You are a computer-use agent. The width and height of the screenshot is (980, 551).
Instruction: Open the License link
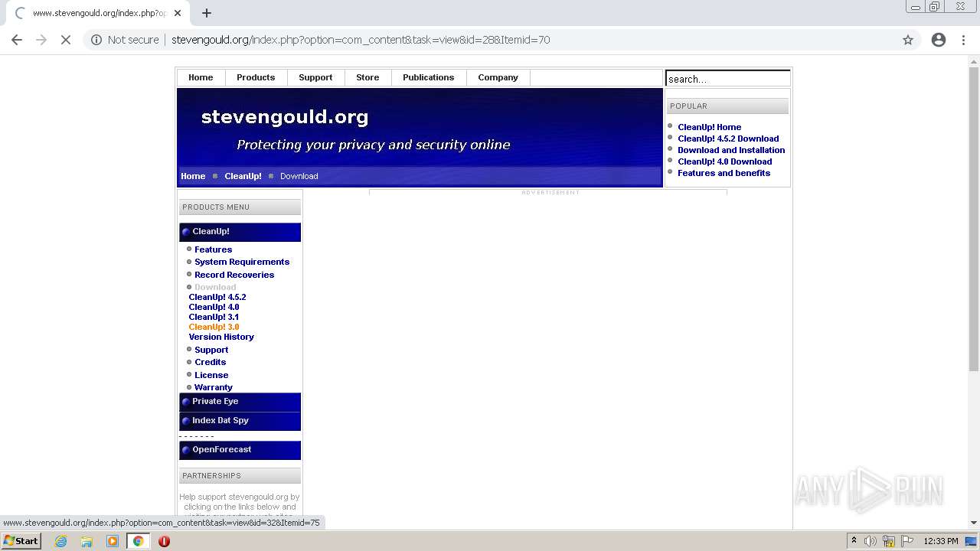211,375
